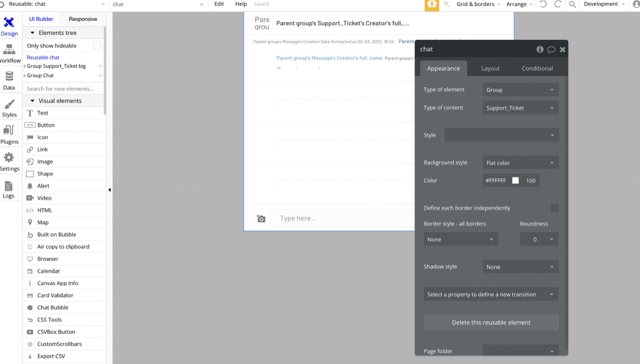Add a Shape element from the palette
Screen dimensions: 640x364
coord(64,173)
